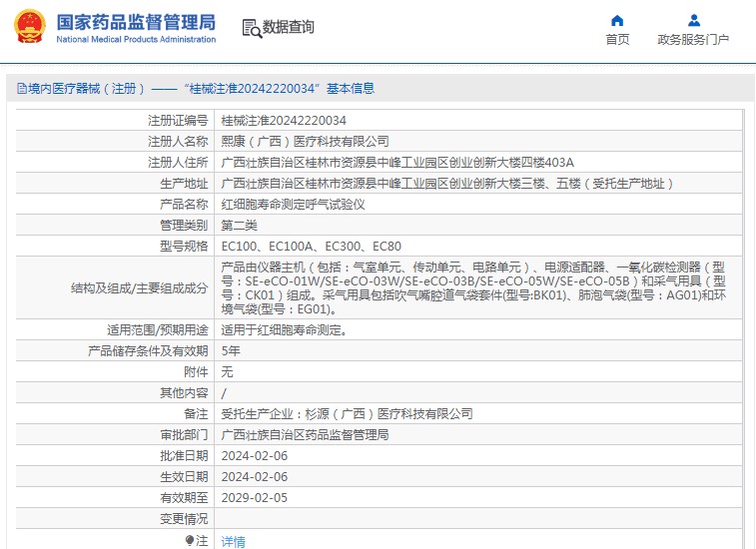Click the 产品名称 label
The height and width of the screenshot is (549, 756).
(x=184, y=205)
